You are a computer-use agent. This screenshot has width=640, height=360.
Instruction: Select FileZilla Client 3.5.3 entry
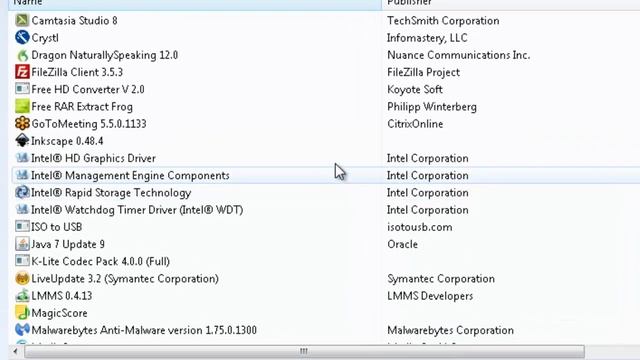point(77,72)
